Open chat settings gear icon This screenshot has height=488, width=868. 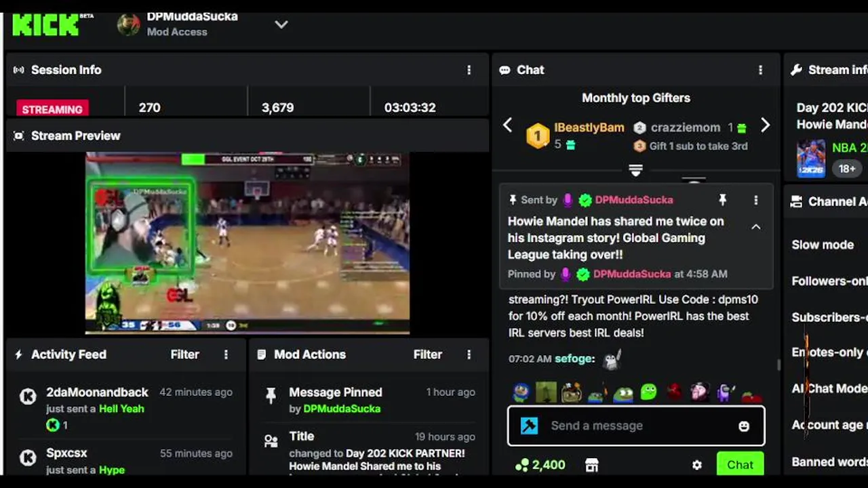[697, 465]
